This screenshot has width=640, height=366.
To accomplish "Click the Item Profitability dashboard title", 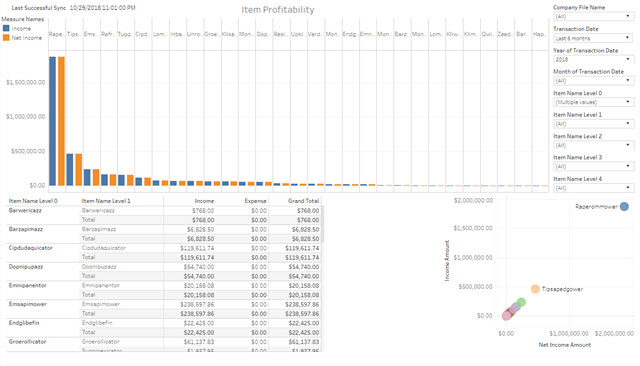I will coord(278,10).
